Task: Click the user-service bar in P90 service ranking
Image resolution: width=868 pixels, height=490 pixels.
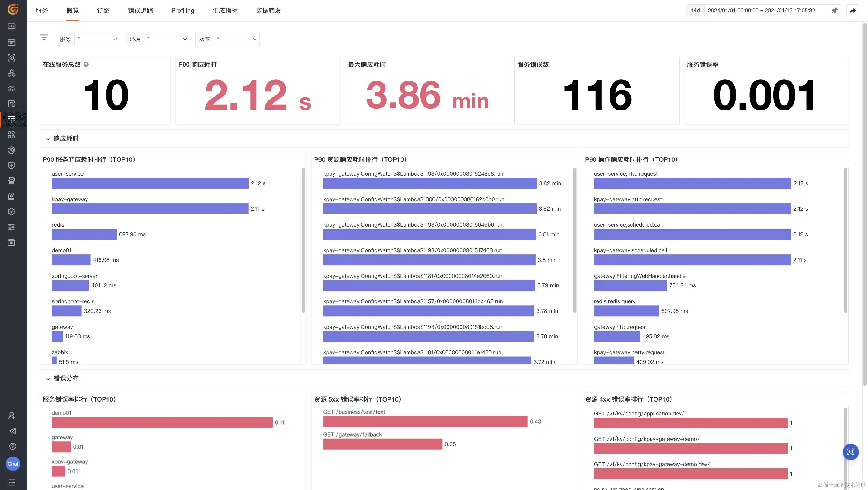Action: pos(150,183)
